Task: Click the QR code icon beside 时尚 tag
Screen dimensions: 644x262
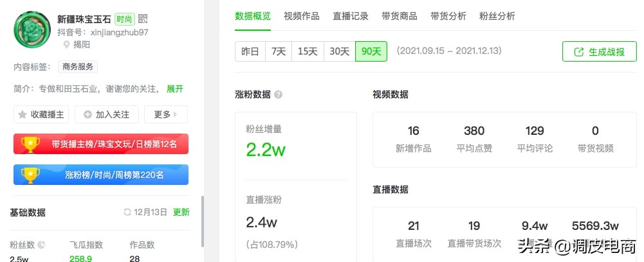Action: pyautogui.click(x=143, y=19)
